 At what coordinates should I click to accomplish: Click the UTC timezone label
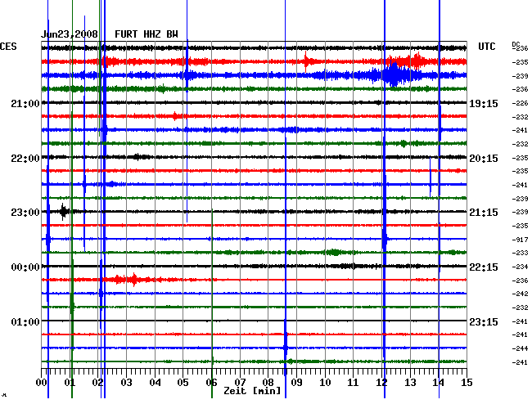(486, 47)
